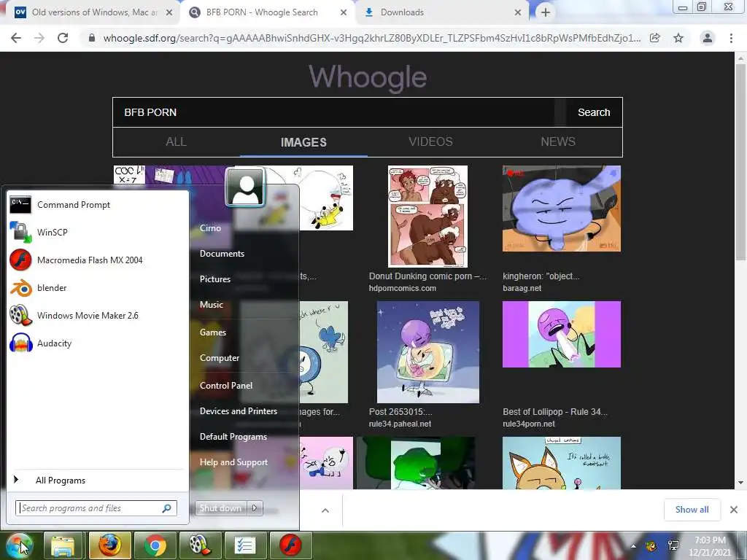The height and width of the screenshot is (560, 747).
Task: Click the Whoogle logo
Action: coord(368,77)
